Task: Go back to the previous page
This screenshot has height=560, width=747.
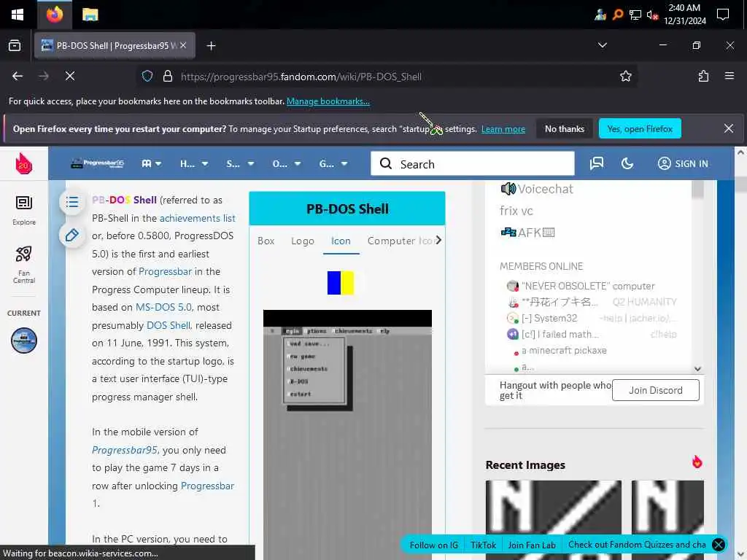Action: 18,76
